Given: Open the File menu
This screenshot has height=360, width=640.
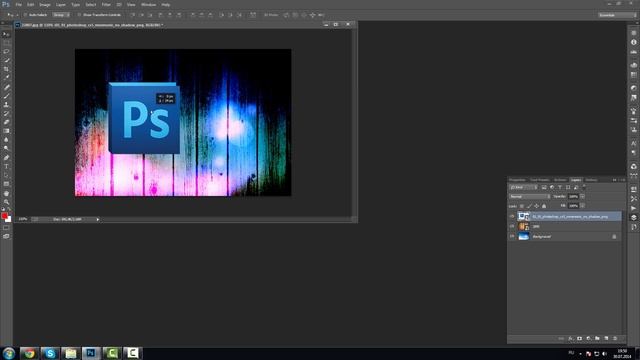Looking at the screenshot, I should (18, 4).
